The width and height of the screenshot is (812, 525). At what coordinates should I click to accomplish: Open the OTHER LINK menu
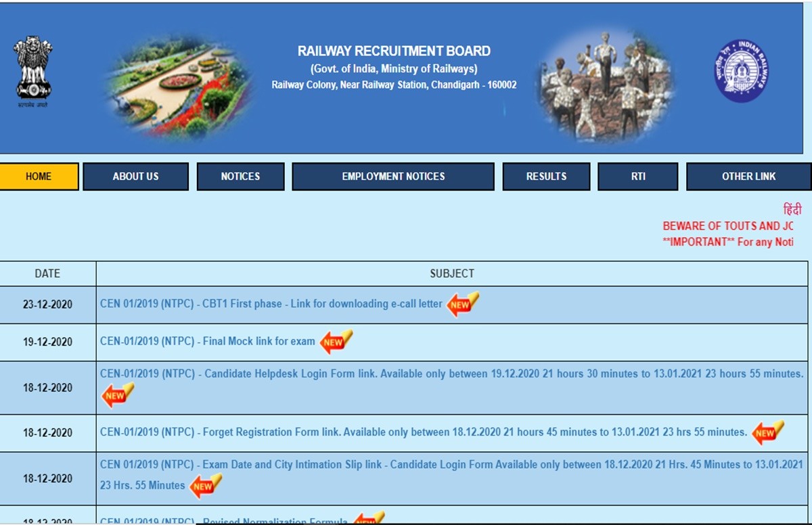tap(748, 177)
